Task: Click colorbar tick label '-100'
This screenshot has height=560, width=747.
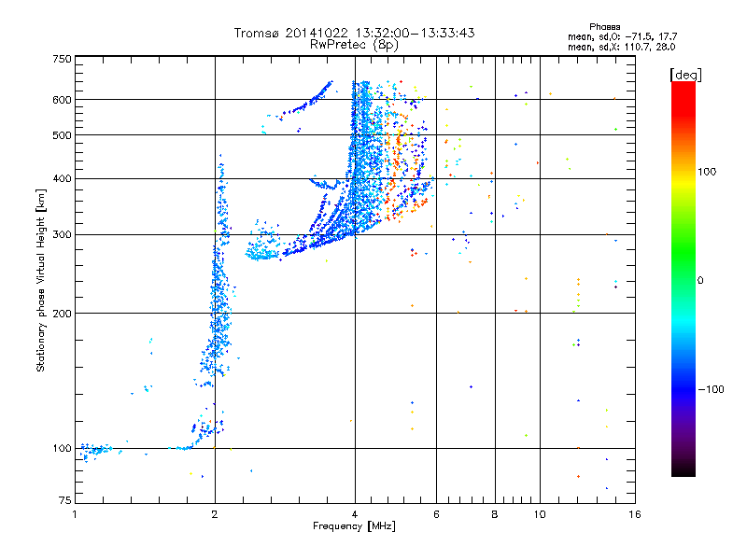Action: [x=712, y=389]
